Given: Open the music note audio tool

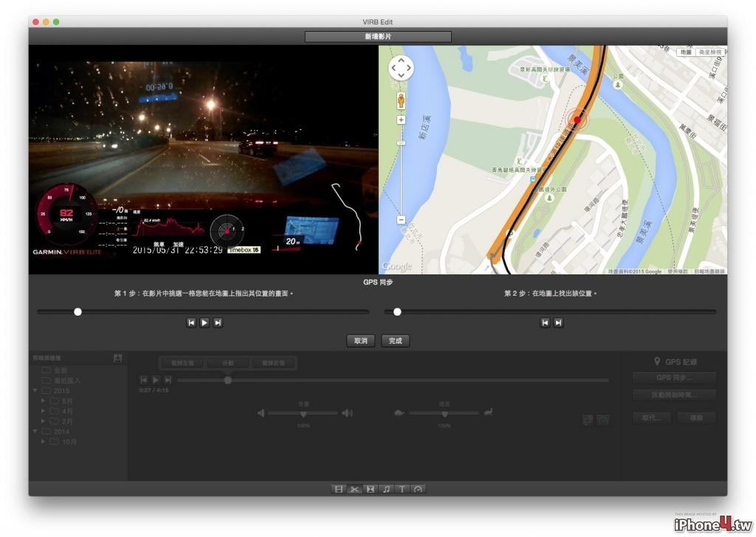Looking at the screenshot, I should point(386,489).
